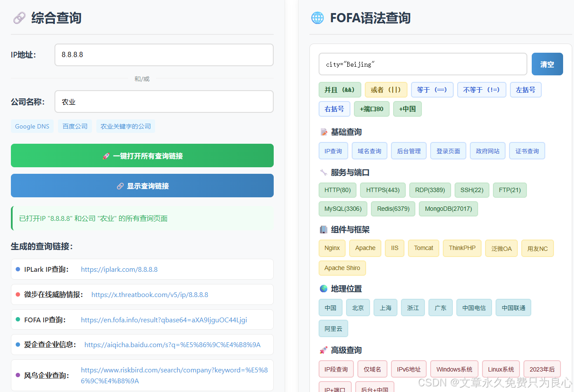
Task: Select the FTP(21) service tag
Action: click(510, 190)
